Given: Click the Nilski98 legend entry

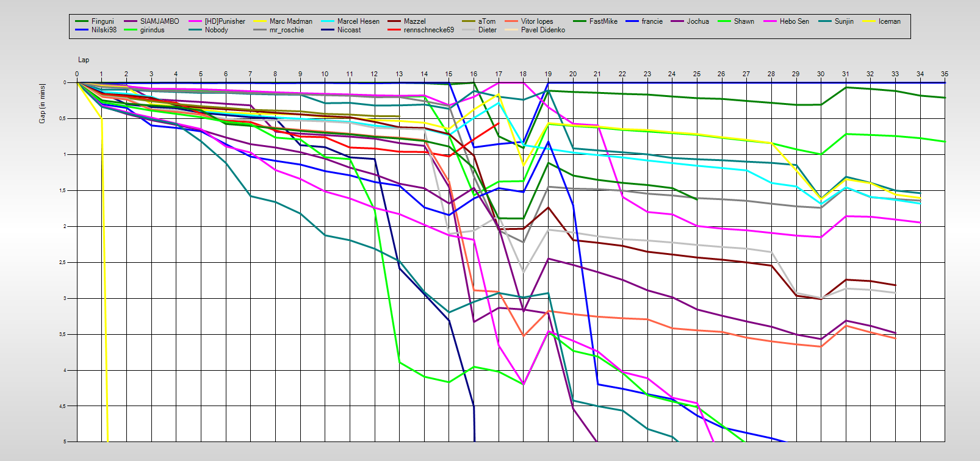Looking at the screenshot, I should tap(104, 30).
